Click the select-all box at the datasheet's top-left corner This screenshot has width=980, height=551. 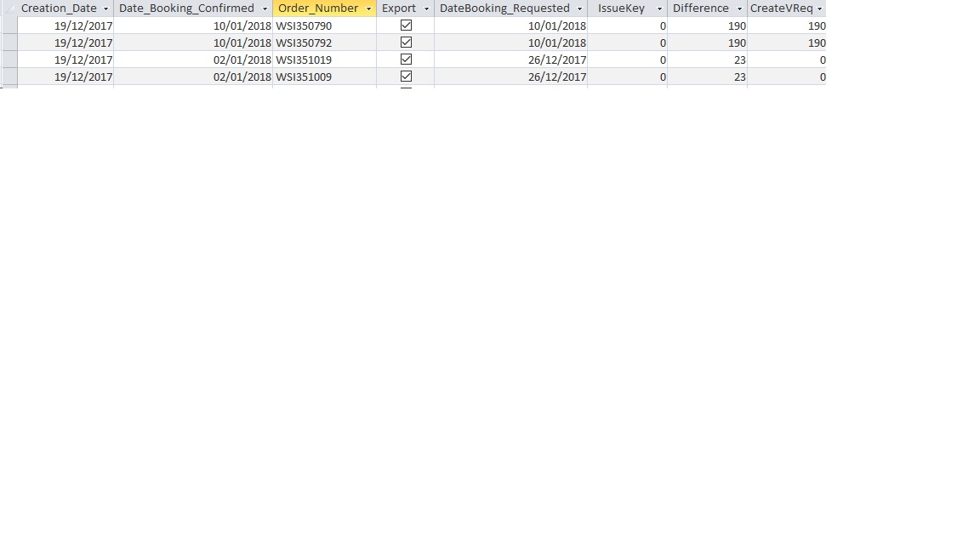9,9
